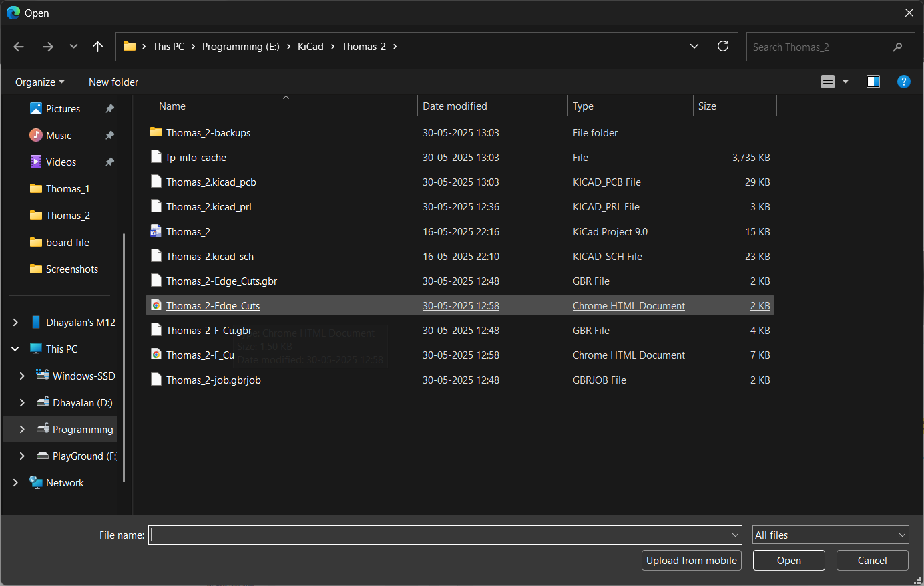The width and height of the screenshot is (924, 586).
Task: Open the Help question mark
Action: coord(904,82)
